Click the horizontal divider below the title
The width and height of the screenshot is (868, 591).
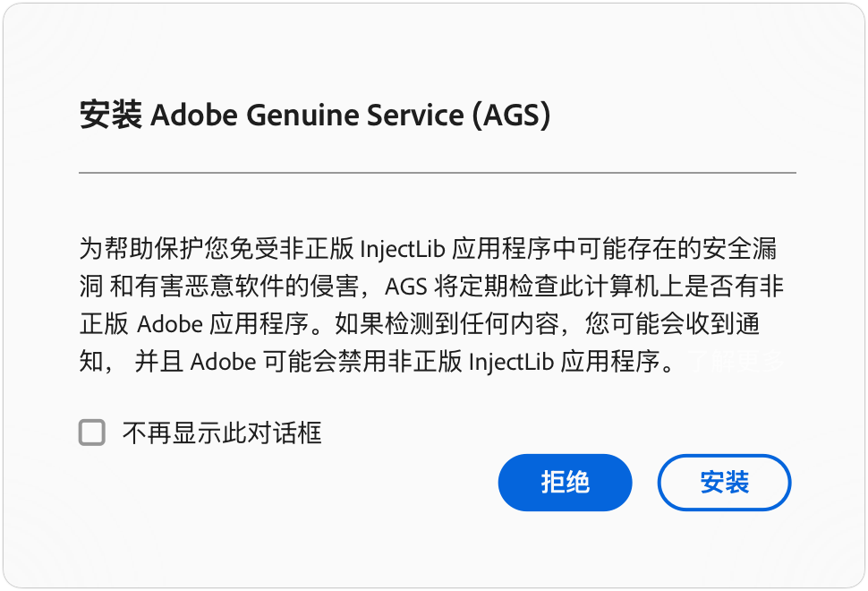(x=437, y=172)
